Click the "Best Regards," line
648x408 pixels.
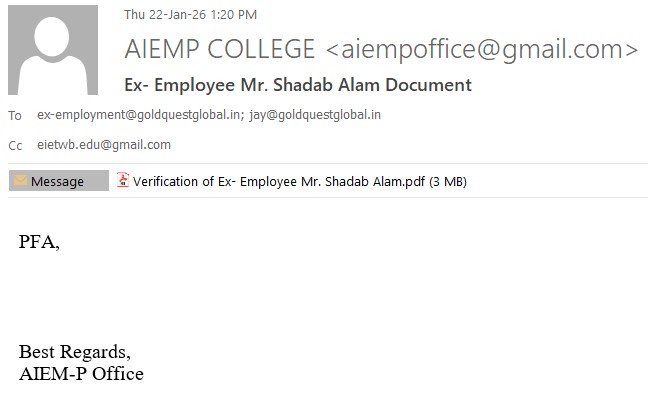[74, 352]
